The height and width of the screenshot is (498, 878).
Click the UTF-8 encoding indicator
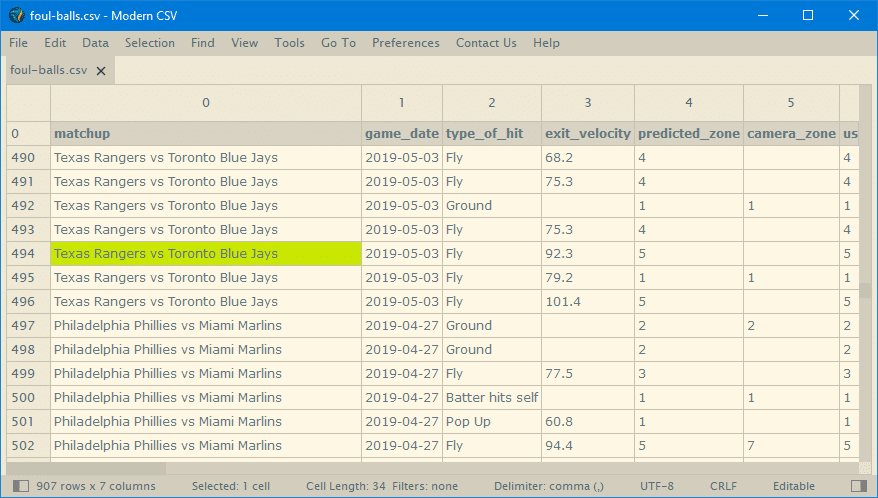pyautogui.click(x=657, y=486)
